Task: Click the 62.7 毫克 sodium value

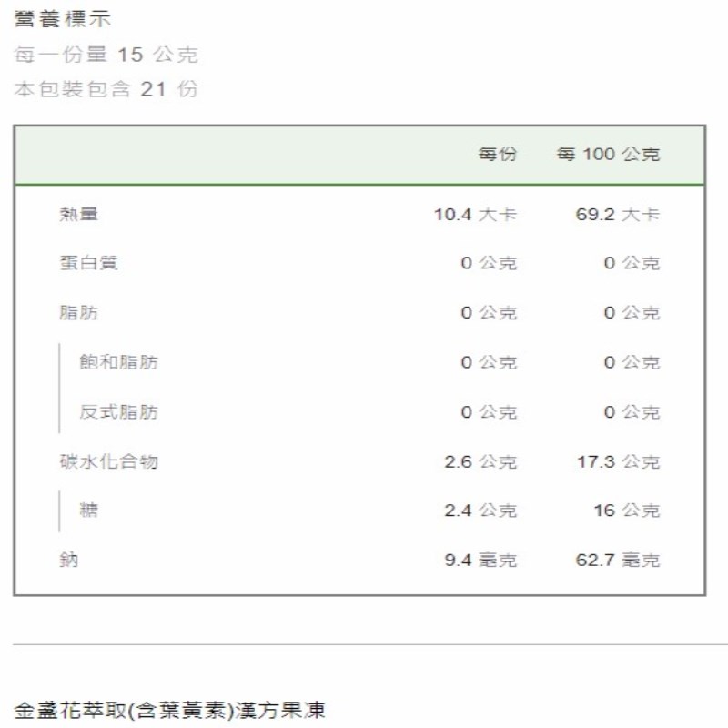Action: (617, 560)
